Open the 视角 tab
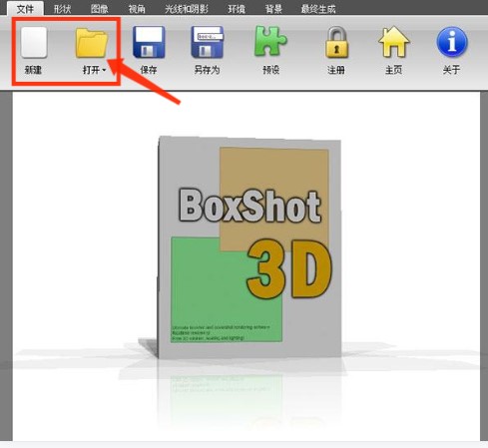The height and width of the screenshot is (448, 488). pyautogui.click(x=137, y=9)
